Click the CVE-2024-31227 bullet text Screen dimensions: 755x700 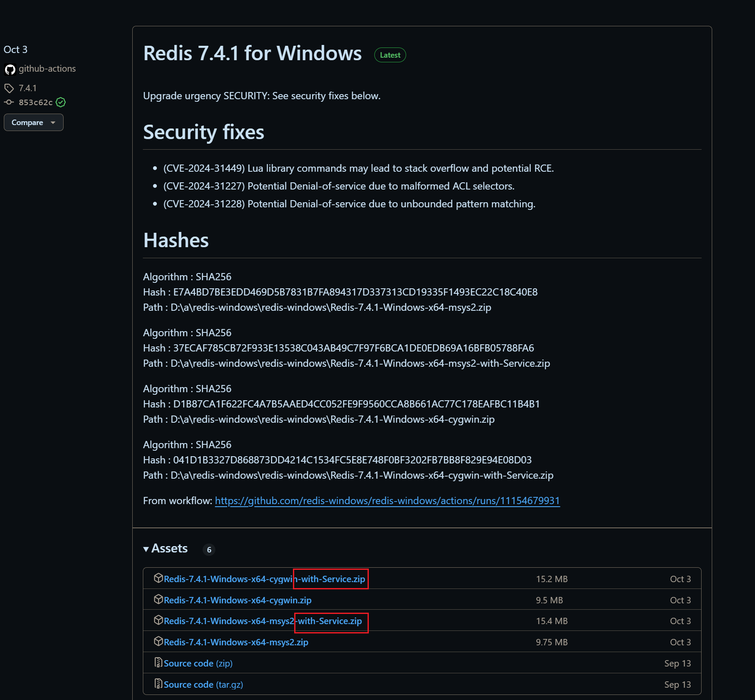point(339,186)
